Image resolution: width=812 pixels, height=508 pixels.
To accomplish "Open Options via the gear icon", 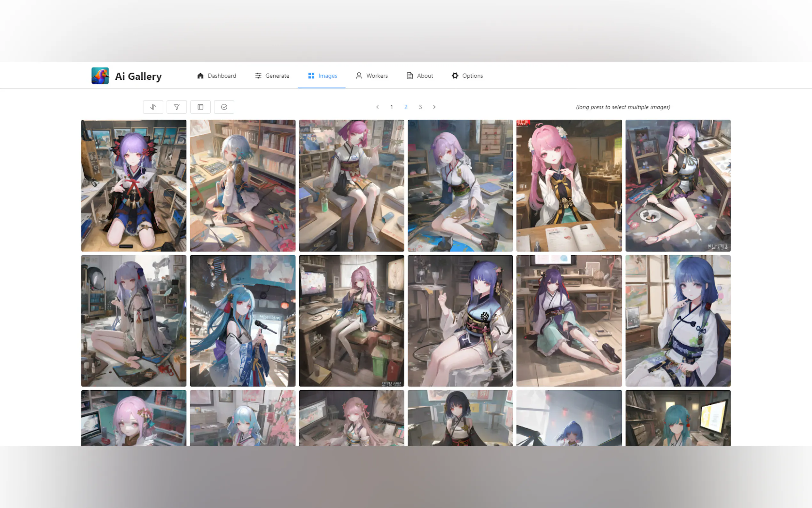I will 455,75.
